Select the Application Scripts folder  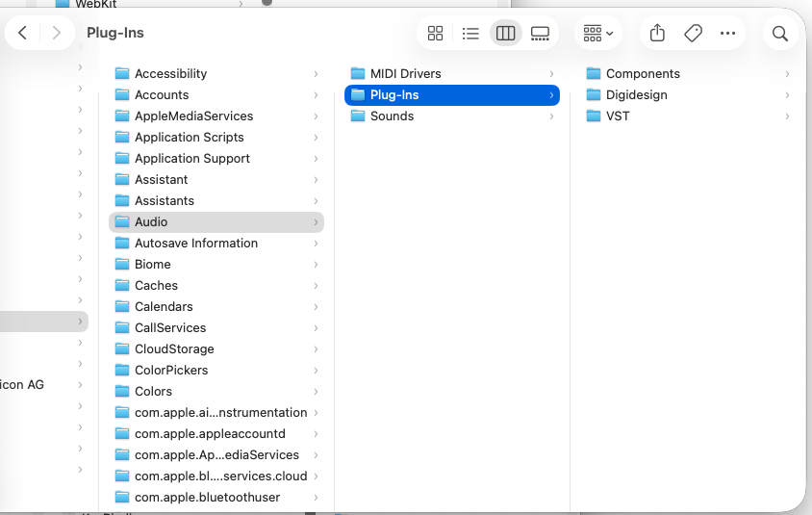coord(216,138)
